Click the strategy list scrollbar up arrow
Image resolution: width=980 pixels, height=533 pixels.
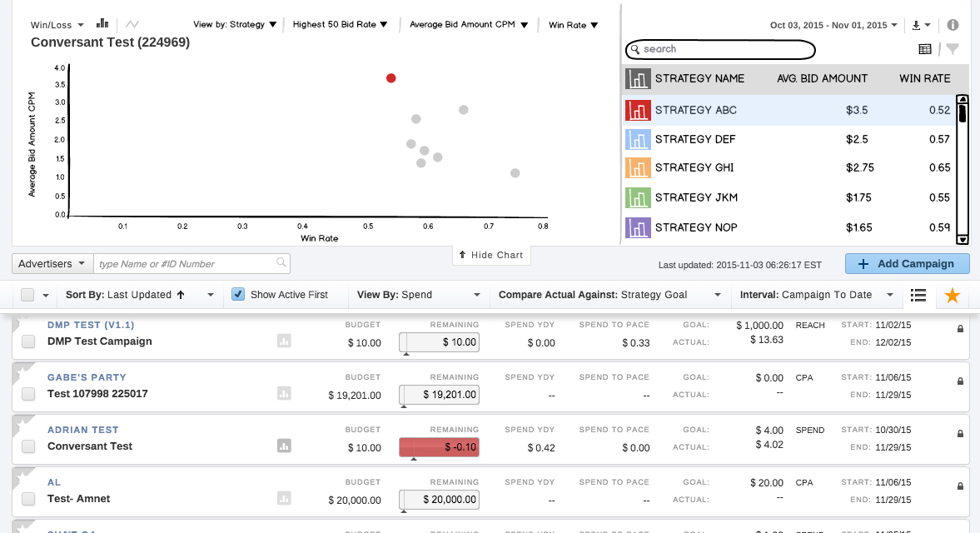point(963,99)
